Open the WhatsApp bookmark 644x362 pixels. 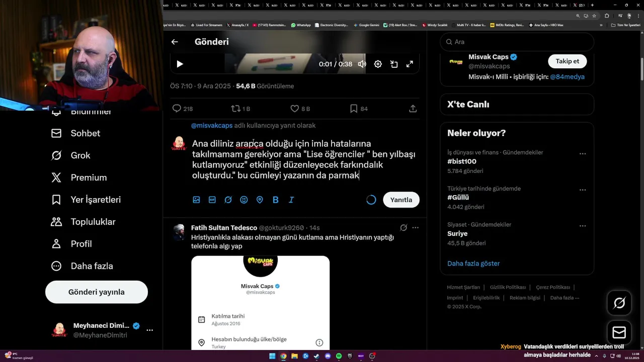coord(301,25)
